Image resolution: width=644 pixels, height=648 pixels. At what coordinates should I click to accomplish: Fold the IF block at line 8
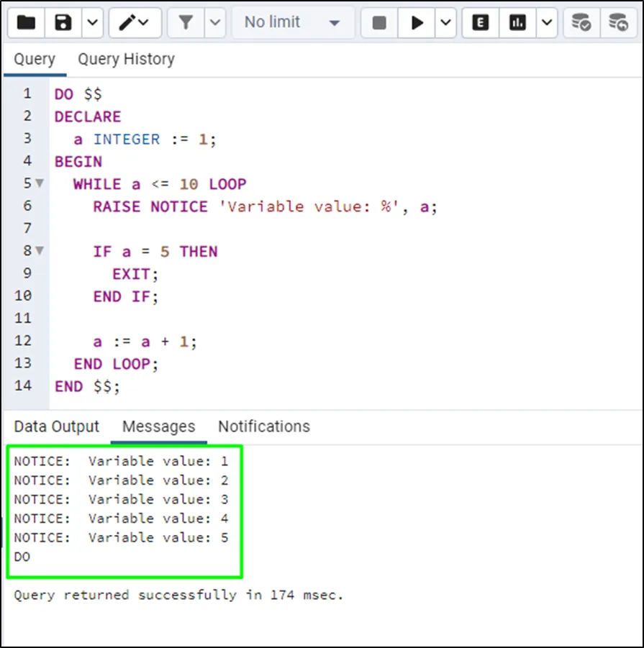tap(40, 252)
